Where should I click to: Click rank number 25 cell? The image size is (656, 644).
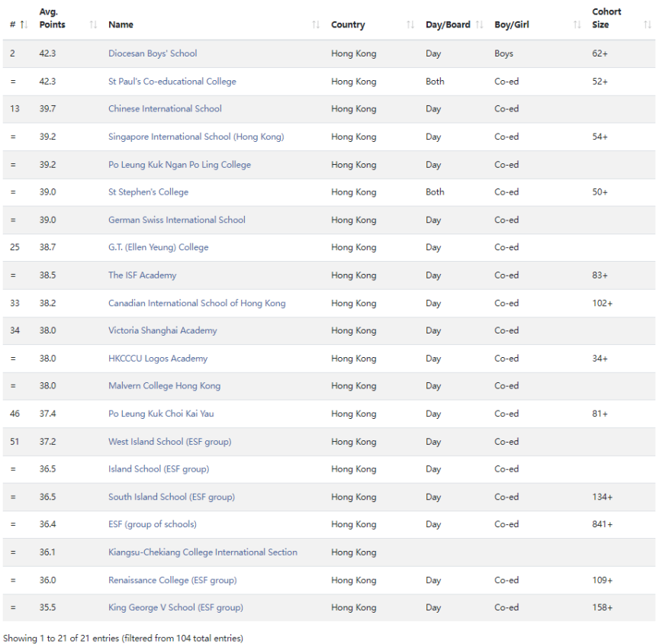point(14,247)
